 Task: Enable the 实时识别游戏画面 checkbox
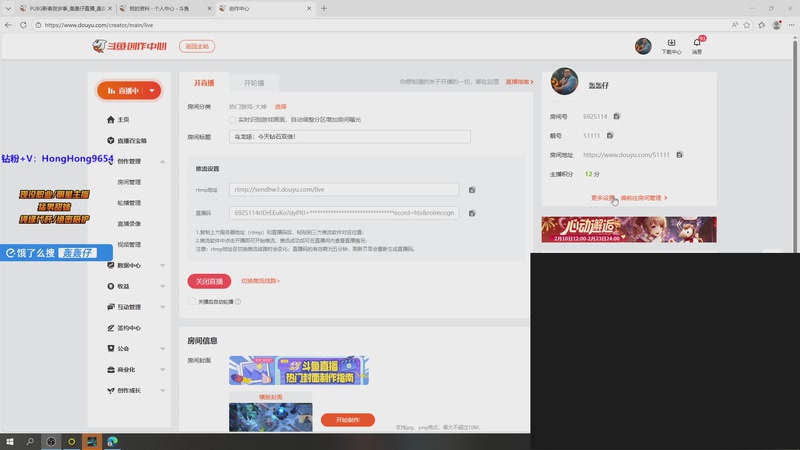(233, 120)
